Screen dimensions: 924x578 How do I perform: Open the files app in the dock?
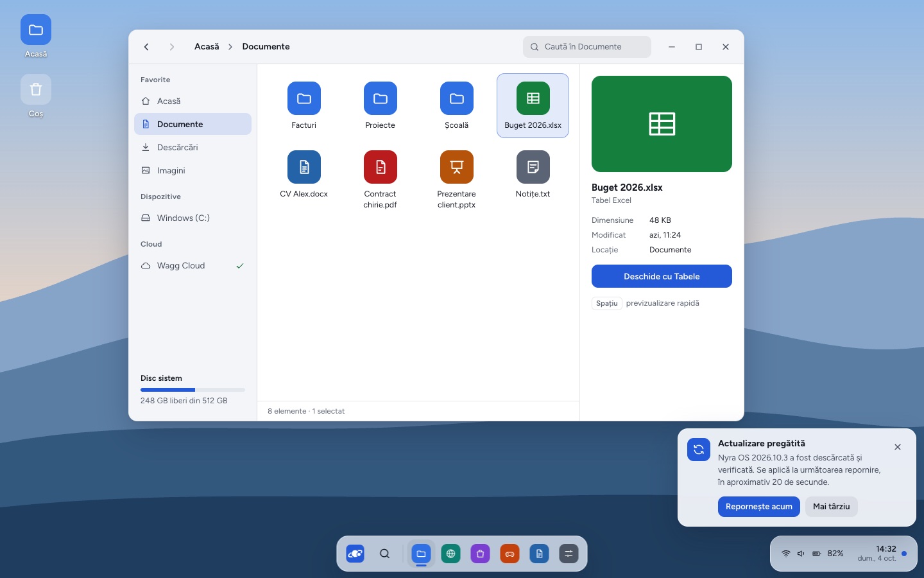(421, 554)
